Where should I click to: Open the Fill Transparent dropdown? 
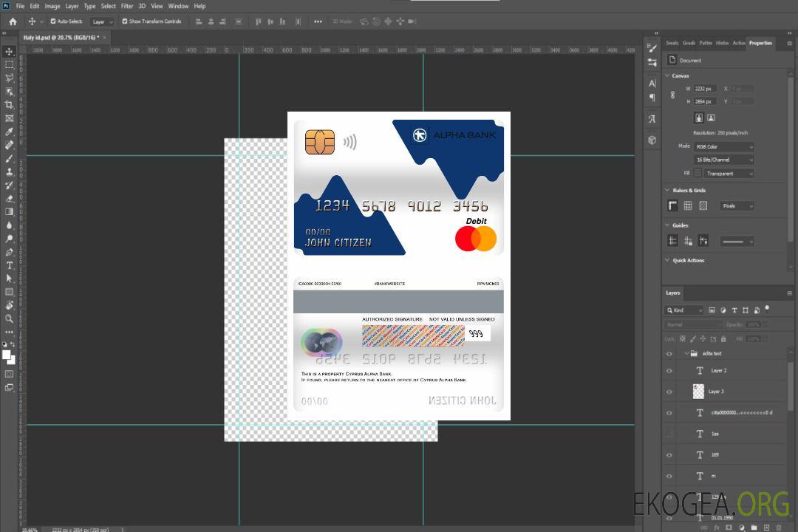(729, 174)
